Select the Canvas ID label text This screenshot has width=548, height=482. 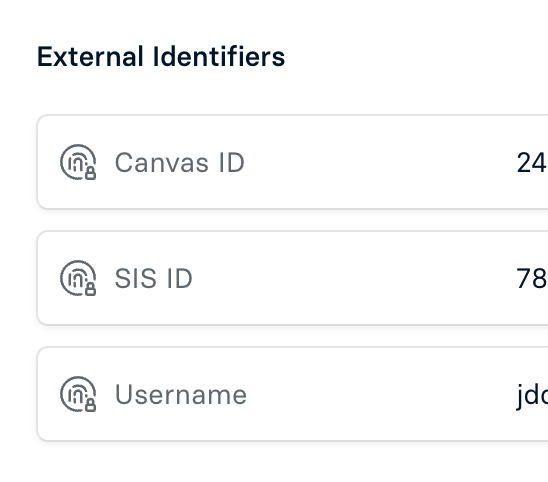179,163
